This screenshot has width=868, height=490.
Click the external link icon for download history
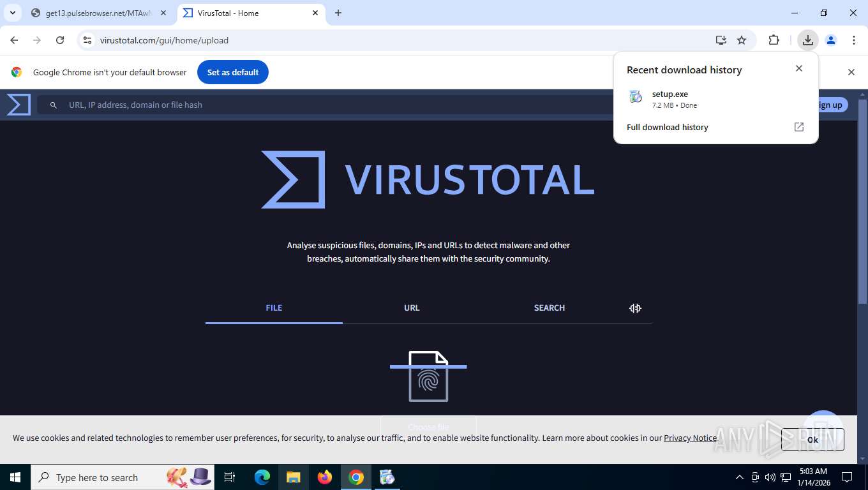799,127
